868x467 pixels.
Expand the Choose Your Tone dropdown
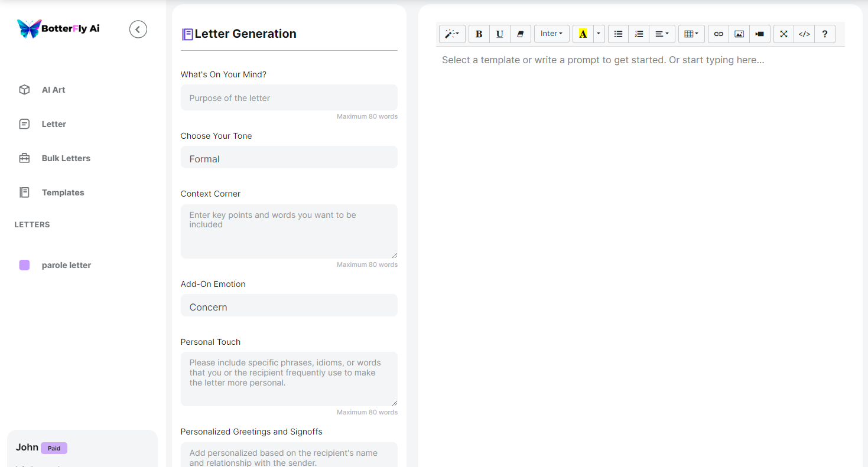tap(289, 159)
